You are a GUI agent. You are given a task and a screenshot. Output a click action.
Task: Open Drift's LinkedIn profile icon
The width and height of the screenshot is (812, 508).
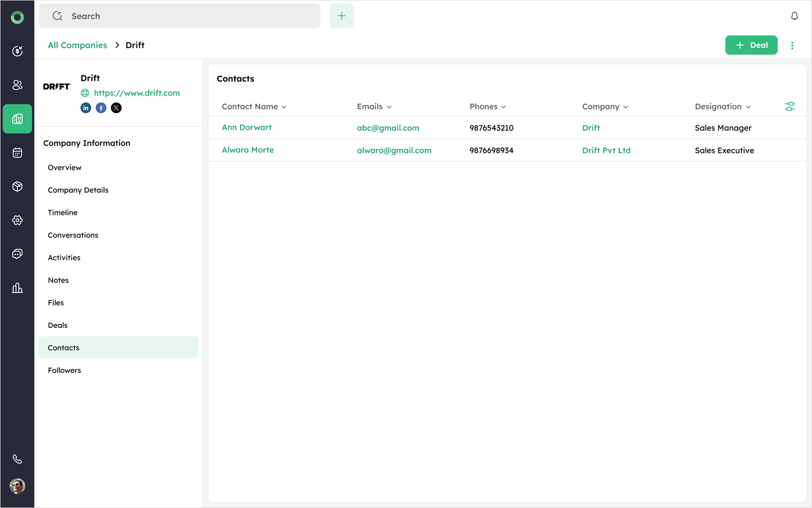pos(86,108)
